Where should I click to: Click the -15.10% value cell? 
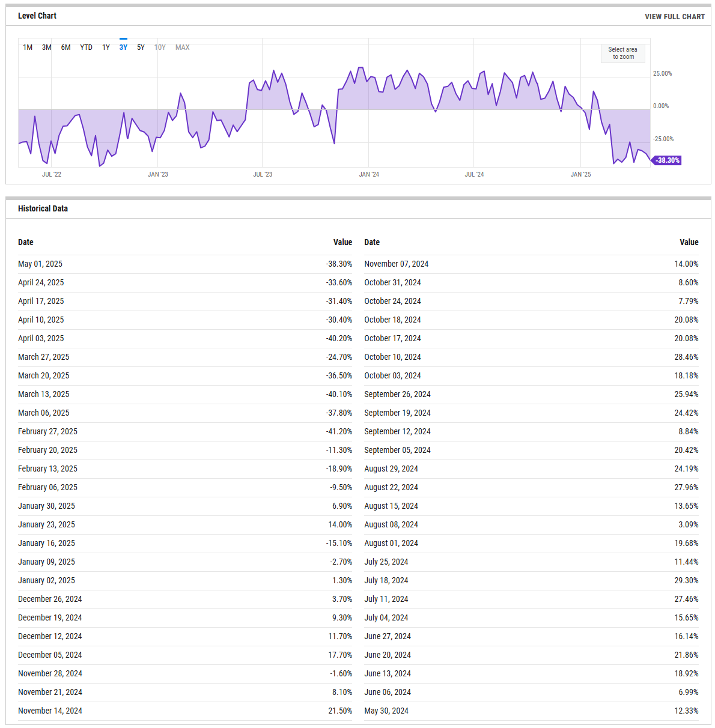tap(339, 544)
